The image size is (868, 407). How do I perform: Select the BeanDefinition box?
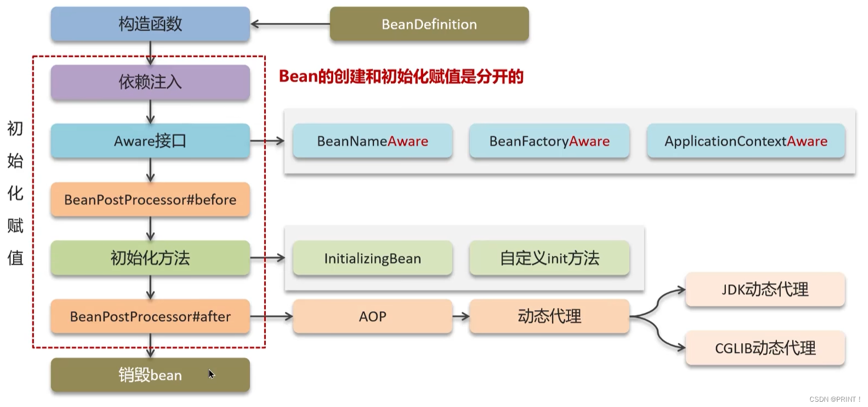pos(429,24)
